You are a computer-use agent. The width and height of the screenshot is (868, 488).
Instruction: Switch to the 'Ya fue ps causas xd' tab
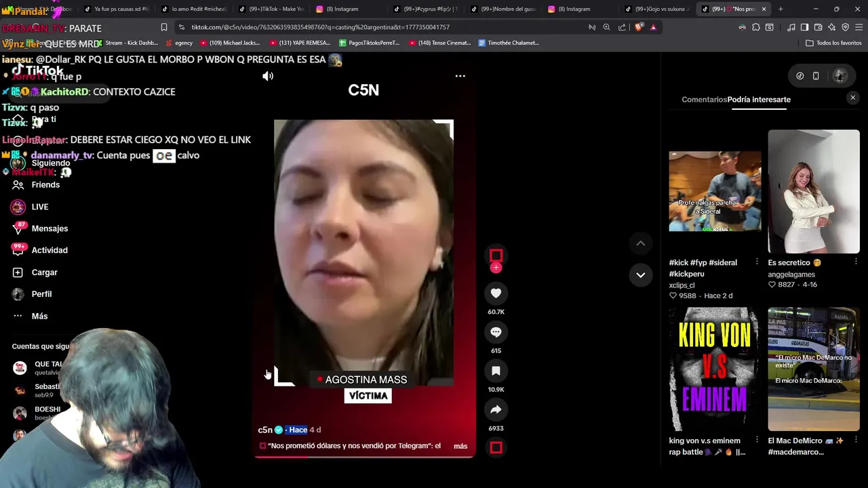click(x=116, y=9)
